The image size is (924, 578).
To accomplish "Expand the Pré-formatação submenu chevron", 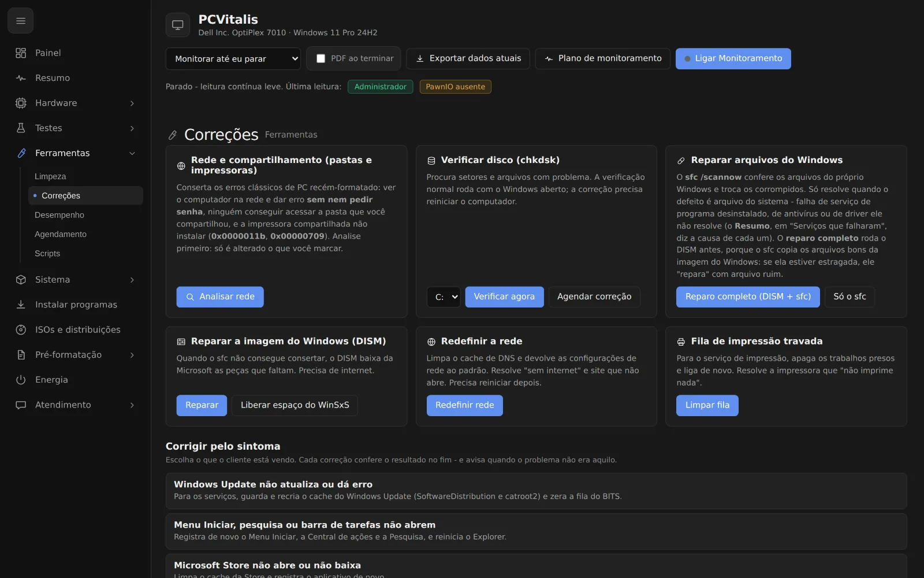I will click(132, 355).
